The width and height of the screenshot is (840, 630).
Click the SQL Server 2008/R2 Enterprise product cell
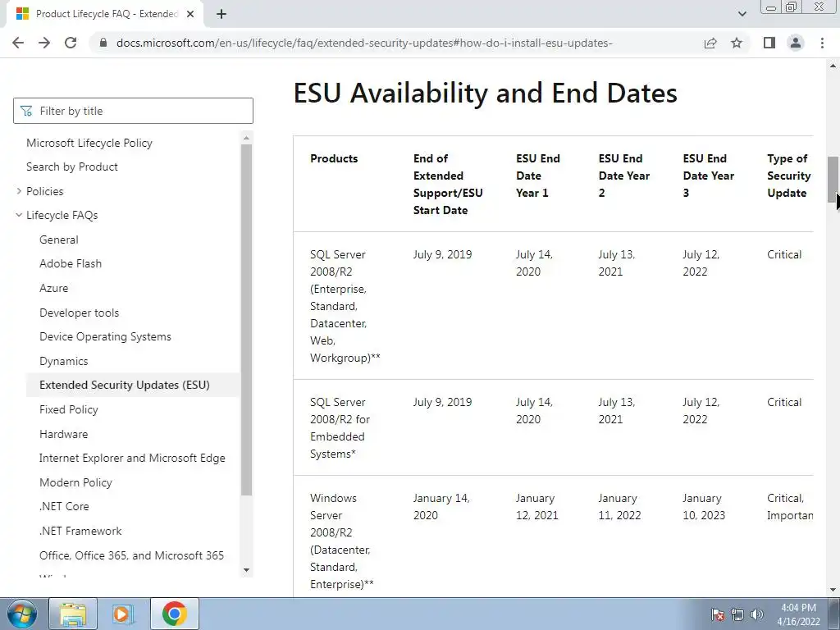(345, 306)
